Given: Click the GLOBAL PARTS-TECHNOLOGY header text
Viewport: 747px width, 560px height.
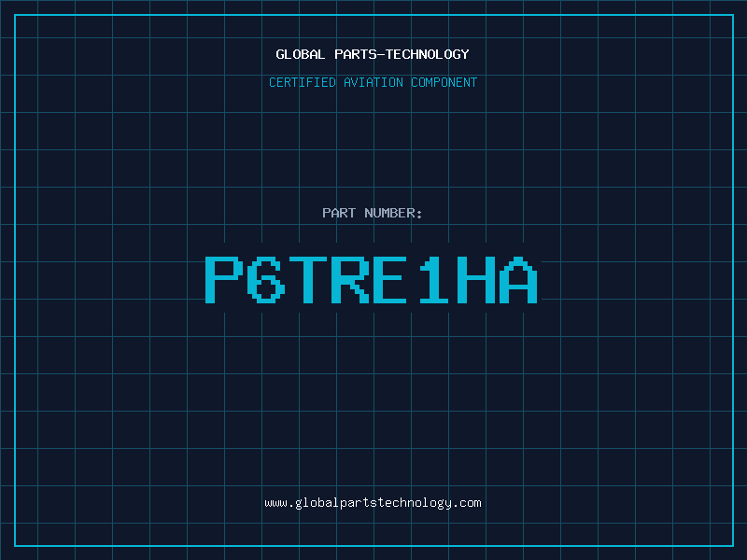Looking at the screenshot, I should (373, 54).
